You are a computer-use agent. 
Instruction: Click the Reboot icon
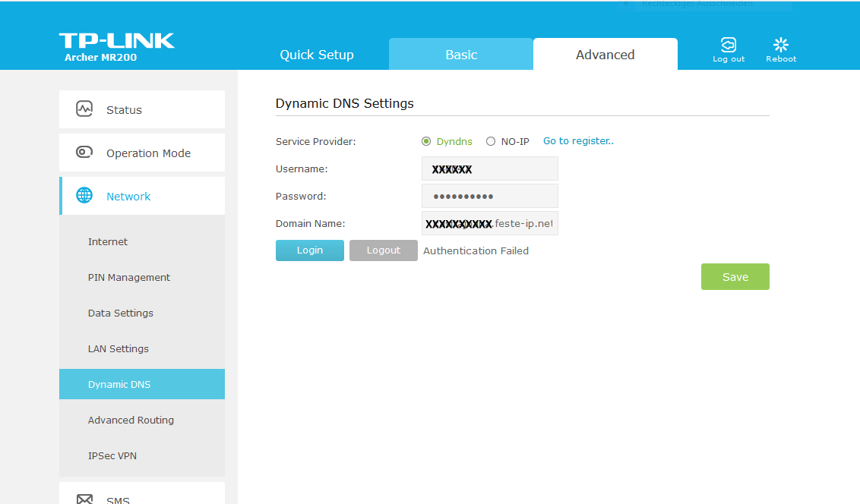pos(780,45)
